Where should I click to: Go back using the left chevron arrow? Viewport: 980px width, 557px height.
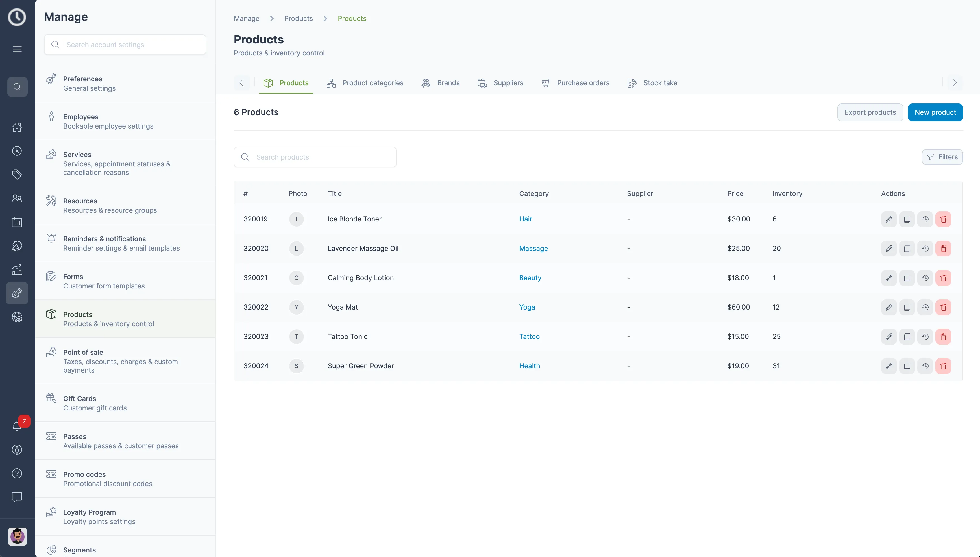coord(241,83)
